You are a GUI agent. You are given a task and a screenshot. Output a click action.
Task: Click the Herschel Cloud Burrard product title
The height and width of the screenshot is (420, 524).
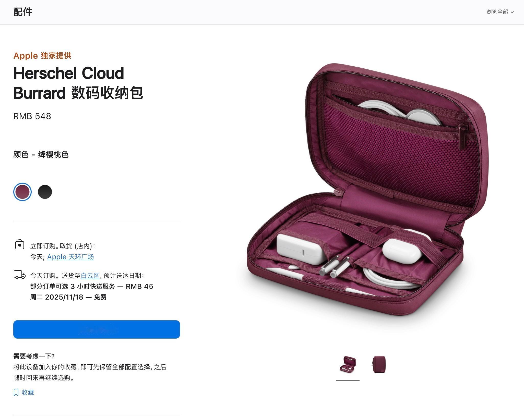[x=78, y=83]
